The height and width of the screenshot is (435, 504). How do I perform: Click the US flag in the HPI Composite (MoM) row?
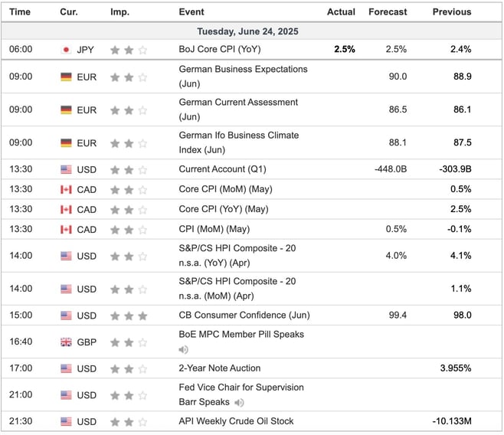(x=66, y=289)
